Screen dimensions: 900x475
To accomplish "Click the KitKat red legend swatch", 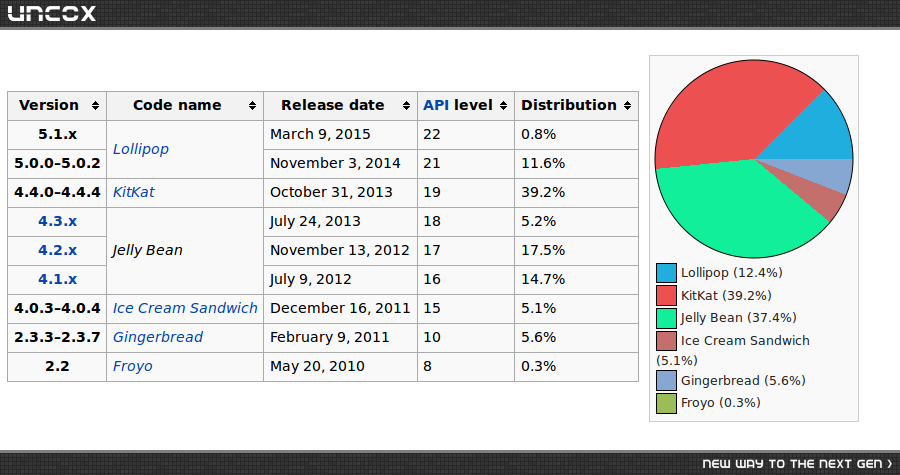I will [666, 295].
